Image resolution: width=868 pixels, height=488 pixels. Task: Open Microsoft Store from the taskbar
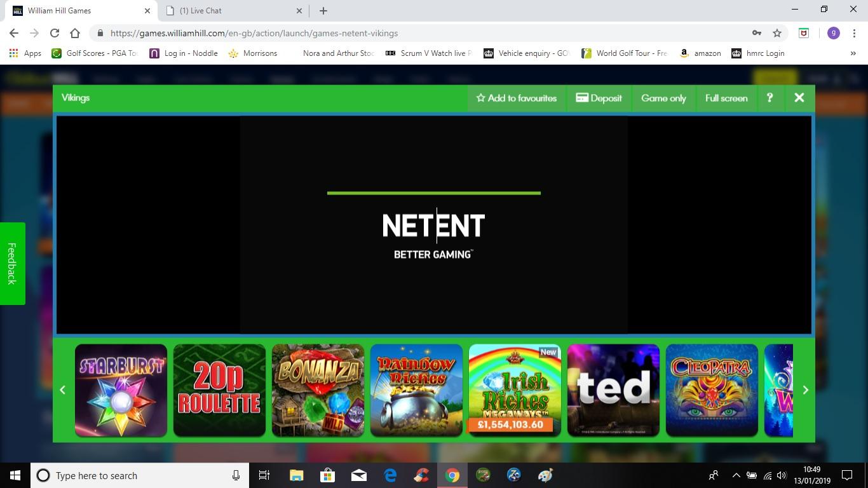click(327, 475)
